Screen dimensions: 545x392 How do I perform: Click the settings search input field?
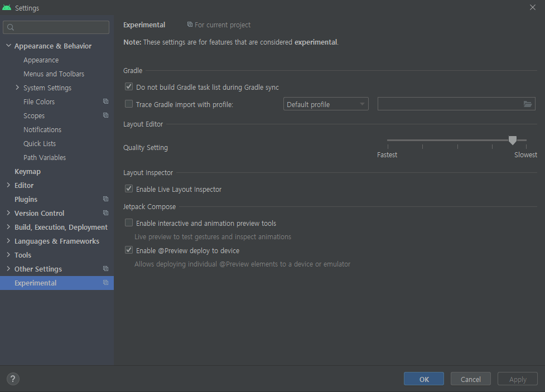(x=56, y=27)
